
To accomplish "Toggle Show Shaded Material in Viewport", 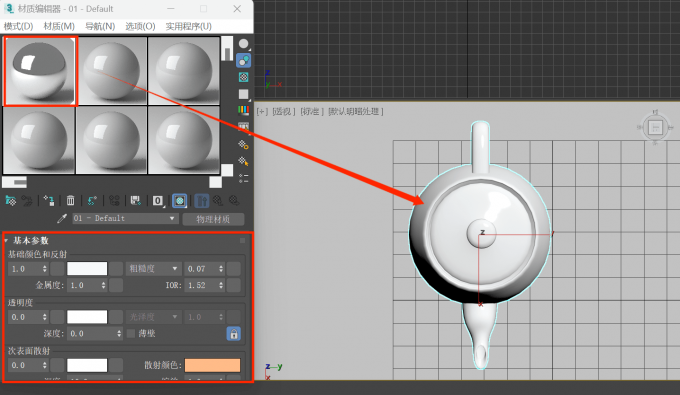I will pos(180,201).
